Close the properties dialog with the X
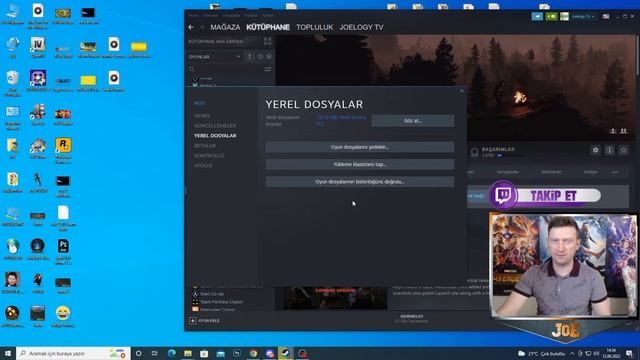Screen dimensions: 640x360 462,91
